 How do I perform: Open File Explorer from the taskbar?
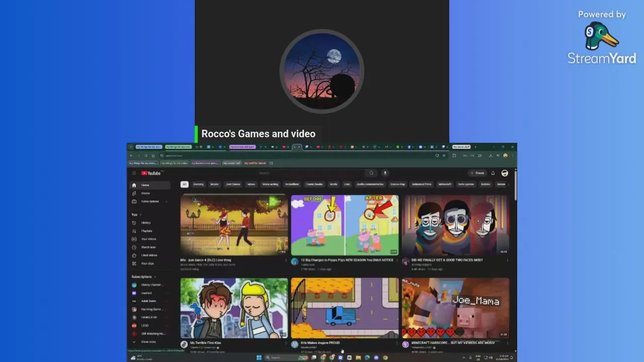pos(358,357)
